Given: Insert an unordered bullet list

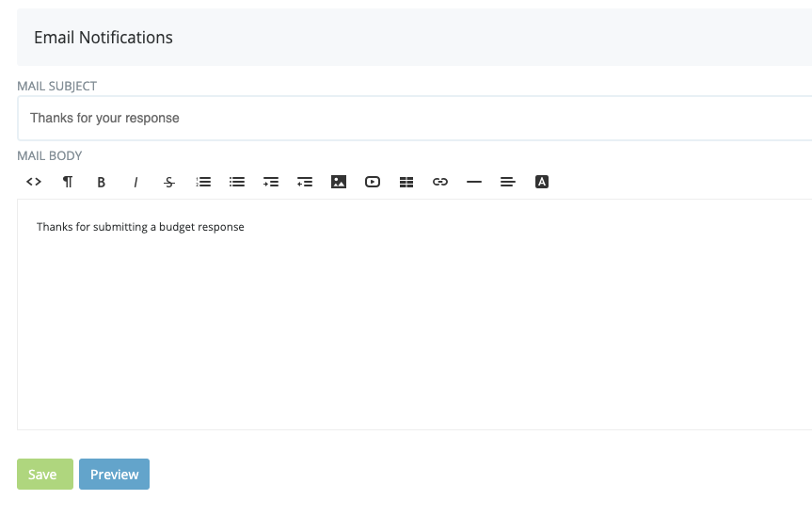Looking at the screenshot, I should pos(237,182).
